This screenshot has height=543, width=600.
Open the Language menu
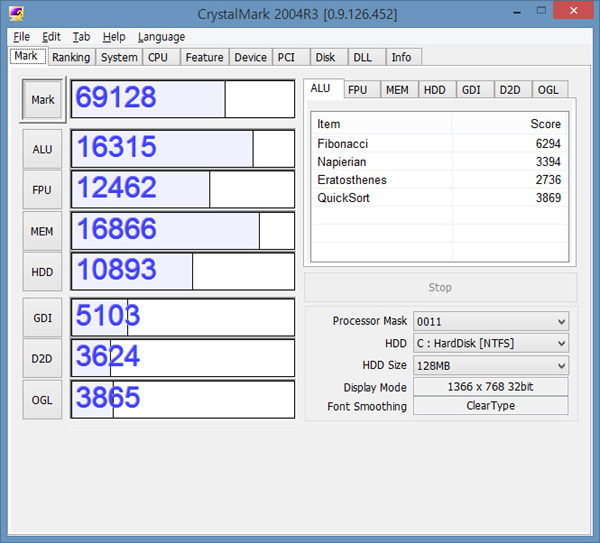point(161,37)
